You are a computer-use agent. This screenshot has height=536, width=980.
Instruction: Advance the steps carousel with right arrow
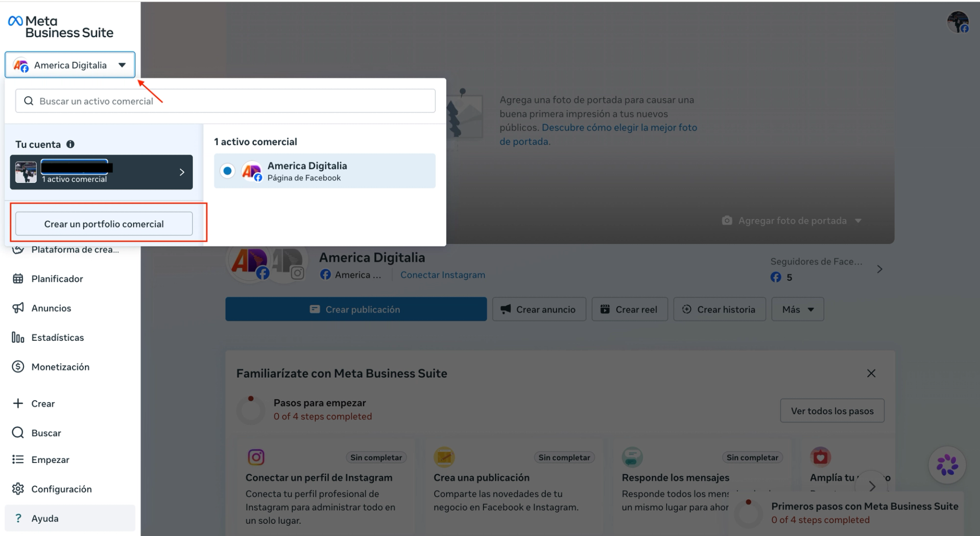[872, 486]
